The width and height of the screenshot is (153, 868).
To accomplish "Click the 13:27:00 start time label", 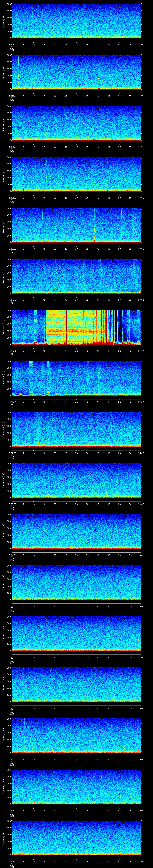I will [12, 708].
